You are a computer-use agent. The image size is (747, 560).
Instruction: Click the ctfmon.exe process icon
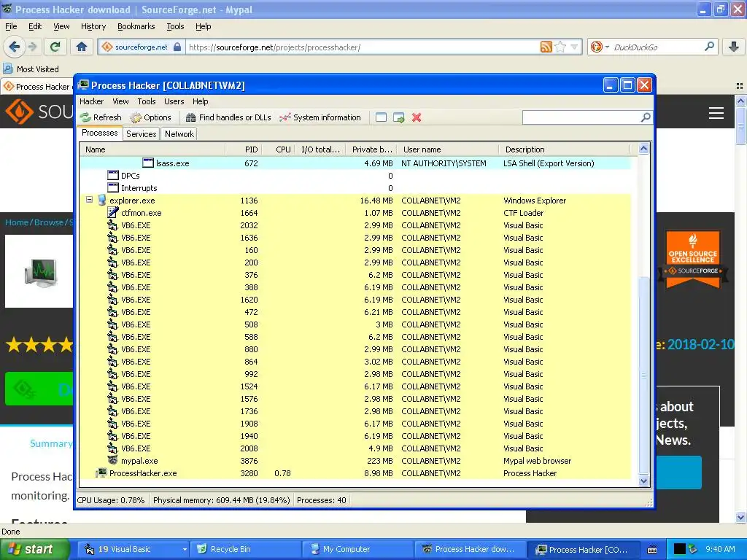click(x=113, y=212)
